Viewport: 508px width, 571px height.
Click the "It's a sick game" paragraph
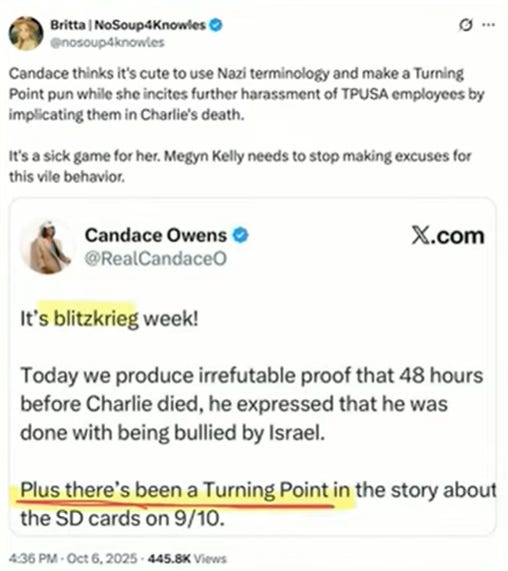[x=240, y=166]
